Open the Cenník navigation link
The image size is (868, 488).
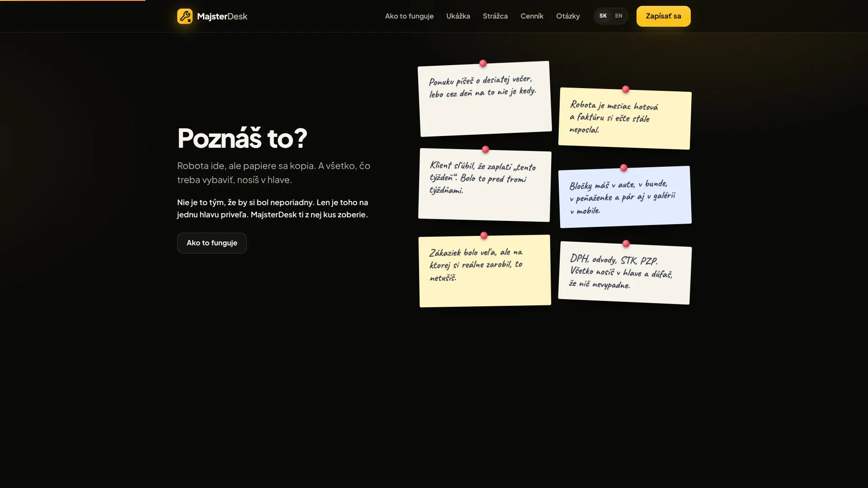click(532, 16)
